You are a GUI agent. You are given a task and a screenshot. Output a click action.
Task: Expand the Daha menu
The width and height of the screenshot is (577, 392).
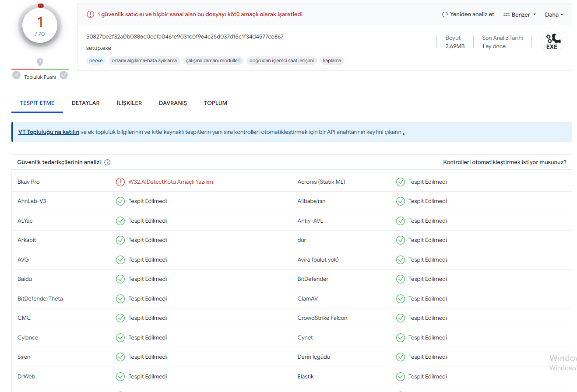[554, 14]
